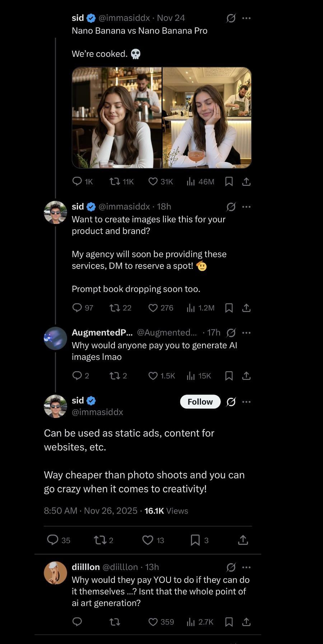Reply to sid's main post with 35 replies
This screenshot has height=644, width=323.
click(x=53, y=540)
